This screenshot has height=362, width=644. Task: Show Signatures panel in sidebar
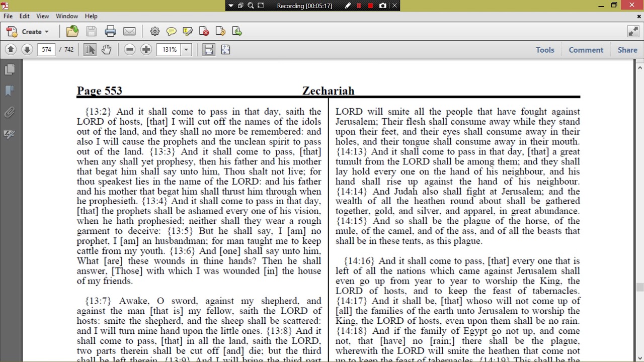(x=10, y=134)
